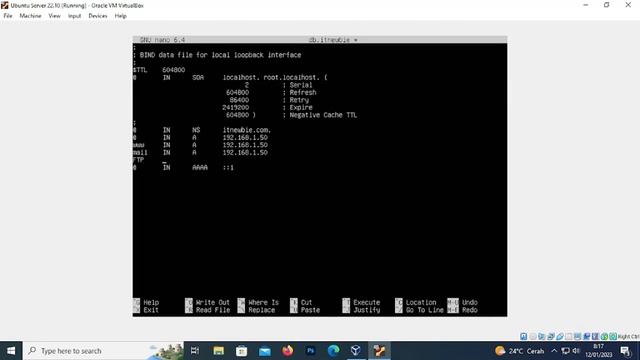Open the weather widget showing 24°C Cerah
Image resolution: width=640 pixels, height=360 pixels.
click(x=519, y=351)
